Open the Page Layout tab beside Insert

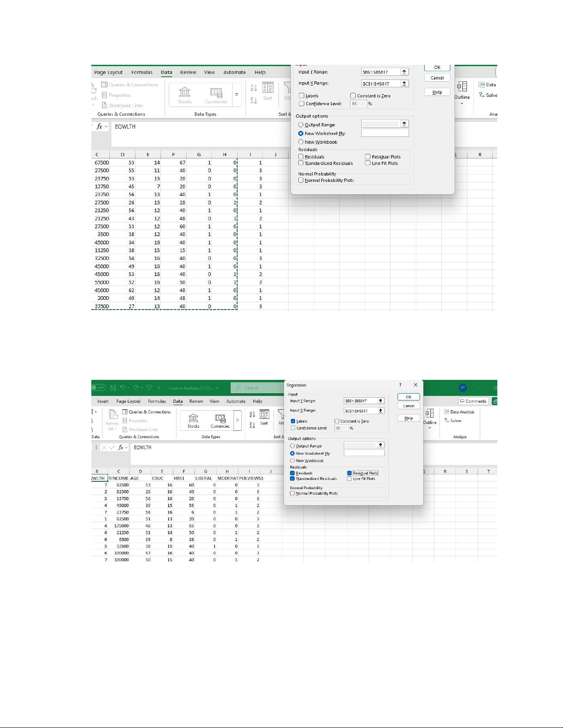click(x=128, y=401)
